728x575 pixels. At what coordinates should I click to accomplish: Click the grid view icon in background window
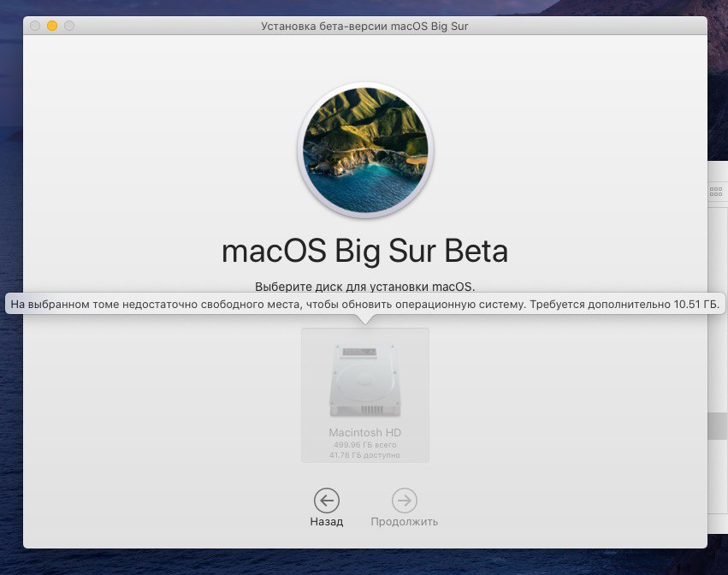716,192
